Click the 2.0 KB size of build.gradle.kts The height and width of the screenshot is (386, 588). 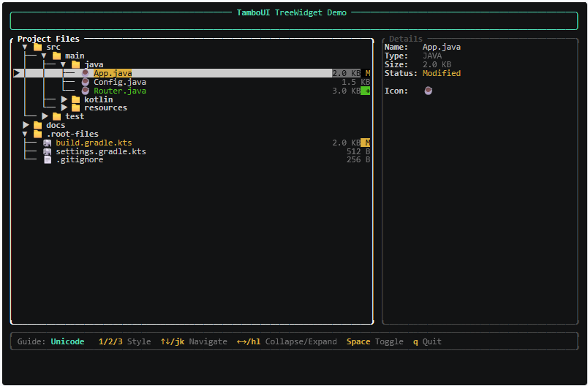[346, 143]
